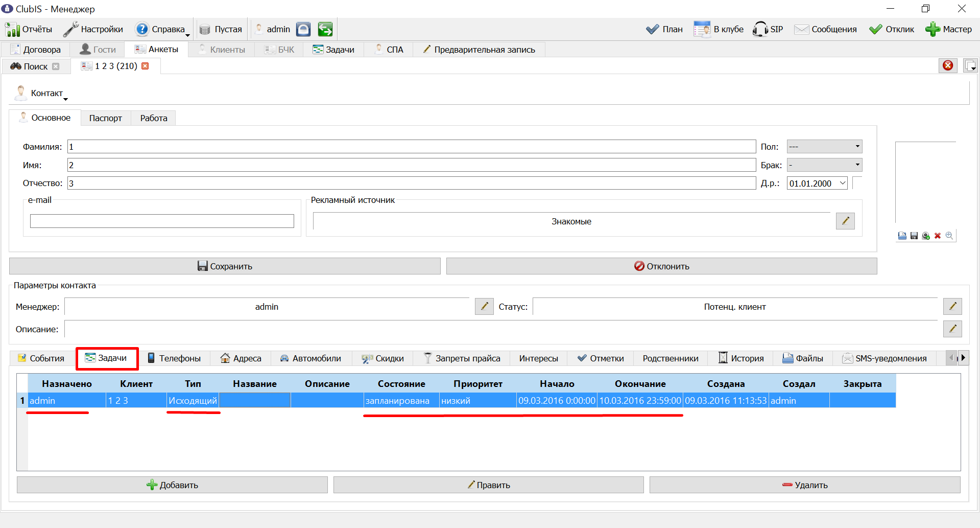Edit Статус with pencil icon
980x528 pixels.
(952, 306)
